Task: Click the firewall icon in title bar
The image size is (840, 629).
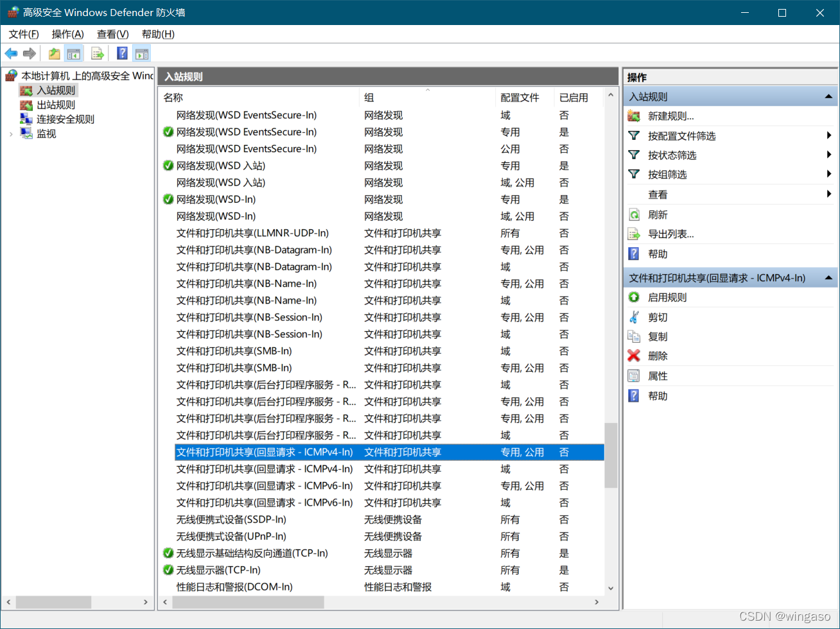Action: [12, 12]
